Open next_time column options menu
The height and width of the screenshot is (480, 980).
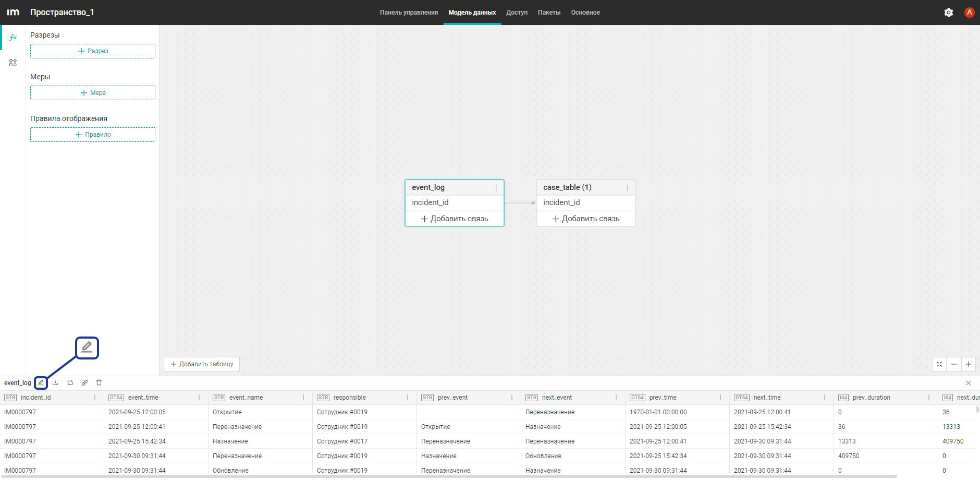[825, 398]
